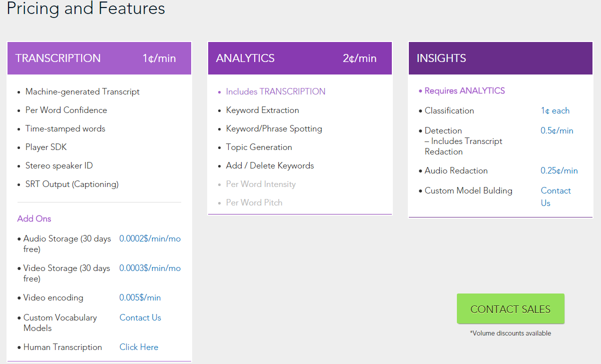This screenshot has height=364, width=601.
Task: Click the ANALYTICS card header
Action: click(x=300, y=58)
